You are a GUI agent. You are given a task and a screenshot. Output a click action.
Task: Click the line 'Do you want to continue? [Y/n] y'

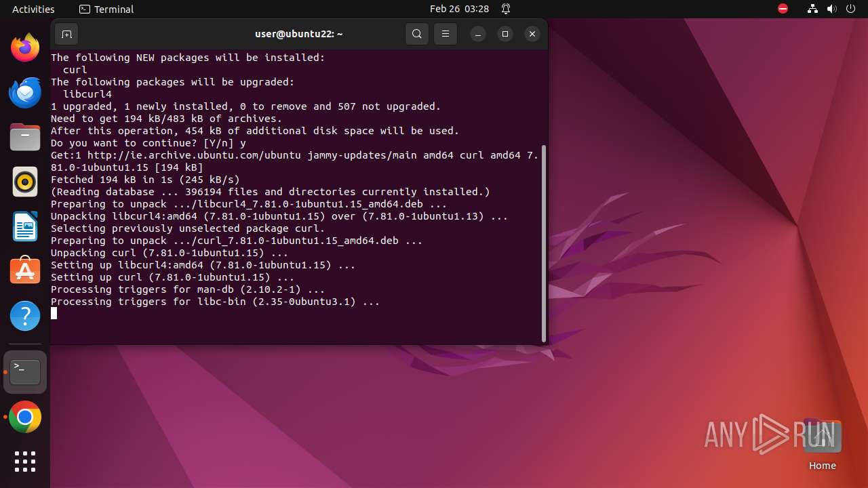149,143
